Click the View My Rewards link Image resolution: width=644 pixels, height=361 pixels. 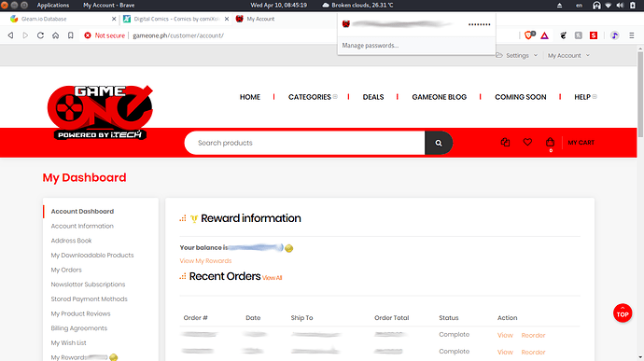pyautogui.click(x=205, y=261)
